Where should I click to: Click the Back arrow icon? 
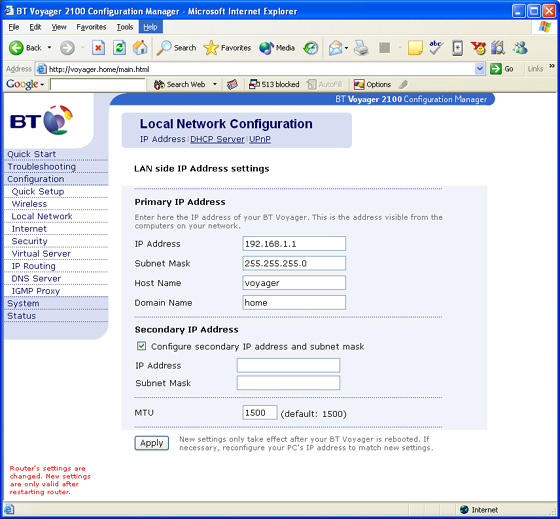tap(16, 48)
